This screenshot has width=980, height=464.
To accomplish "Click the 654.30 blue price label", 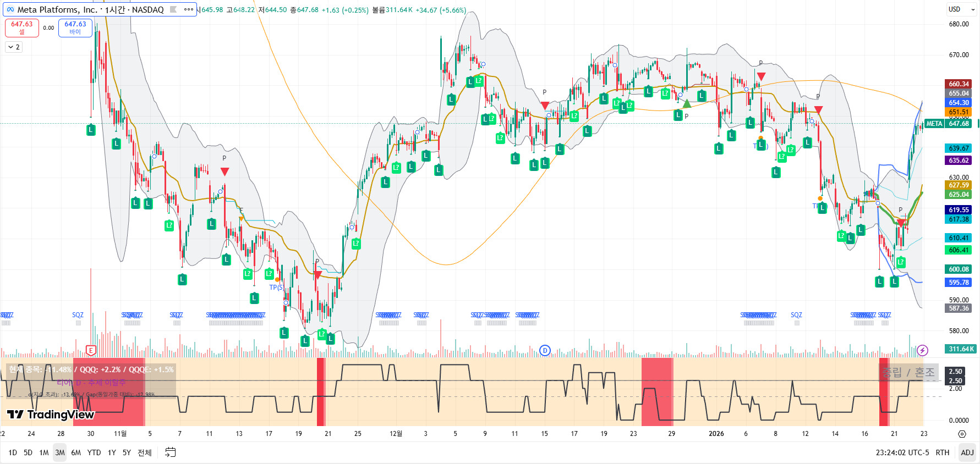I will tap(959, 103).
